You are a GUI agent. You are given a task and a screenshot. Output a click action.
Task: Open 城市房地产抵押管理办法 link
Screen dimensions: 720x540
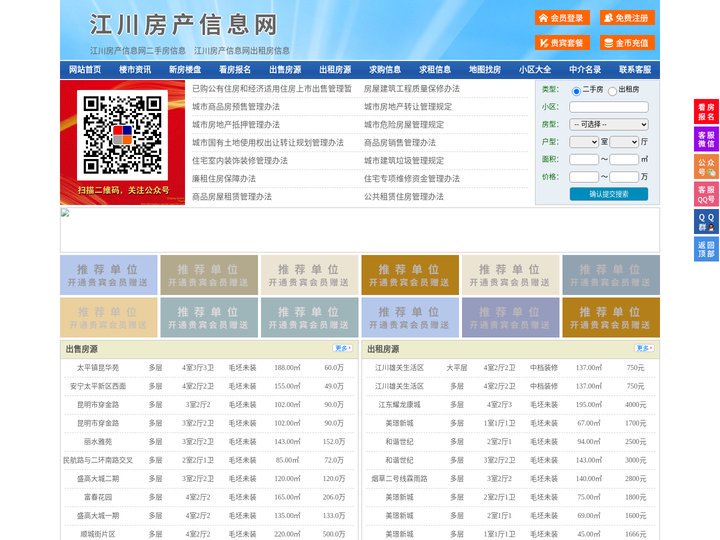coord(236,124)
